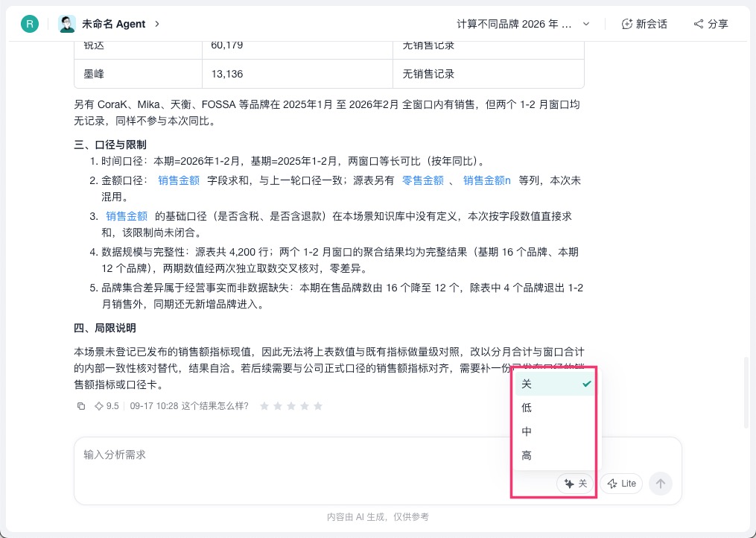Click the 这个结果怎么样? prompt text
756x538 pixels.
(x=215, y=406)
